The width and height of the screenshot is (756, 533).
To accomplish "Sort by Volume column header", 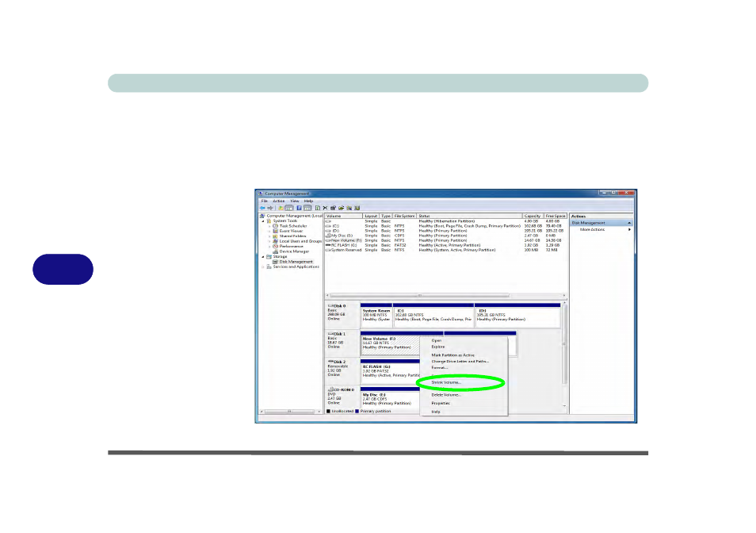I will (344, 216).
